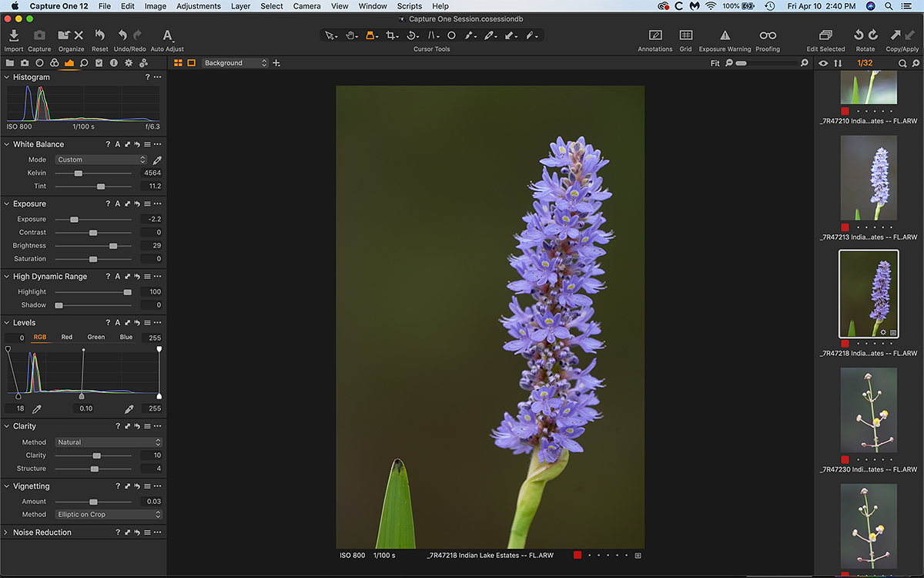Select the pointer cursor tool
The image size is (924, 578).
click(330, 35)
